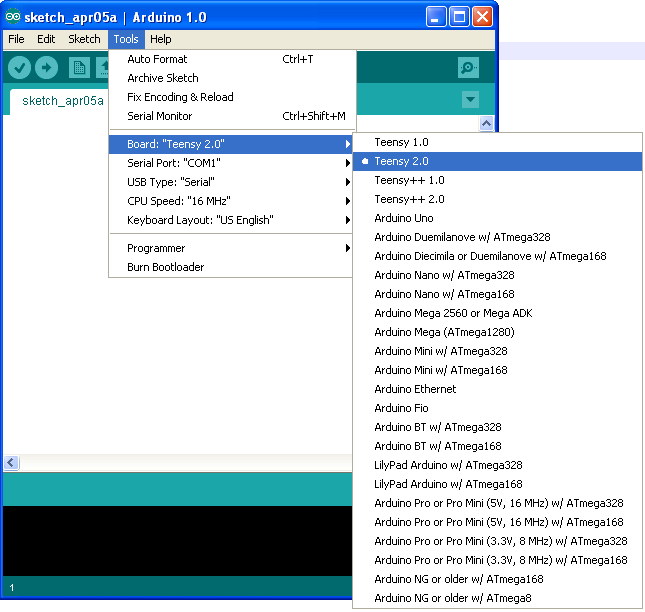Open Serial Monitor menu entry

click(x=231, y=116)
